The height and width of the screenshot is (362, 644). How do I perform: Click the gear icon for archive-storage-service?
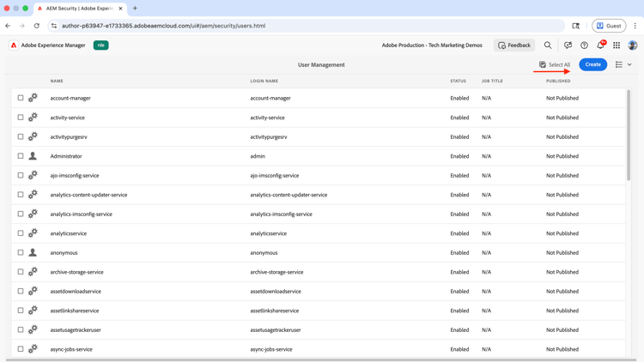[33, 271]
